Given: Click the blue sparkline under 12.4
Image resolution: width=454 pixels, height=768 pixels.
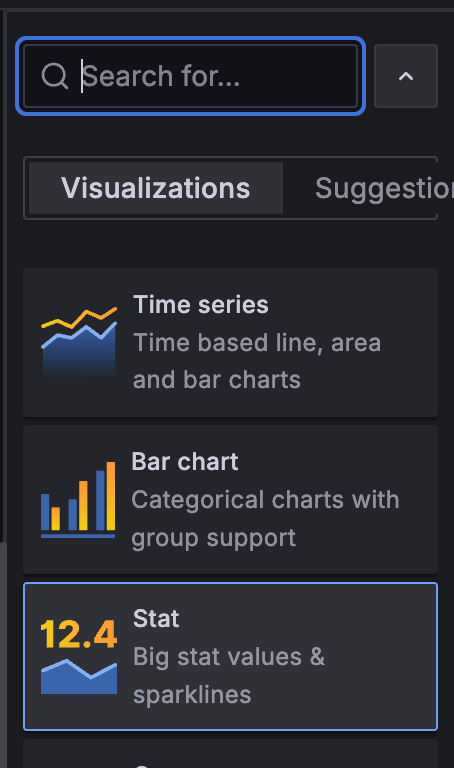Looking at the screenshot, I should [79, 677].
